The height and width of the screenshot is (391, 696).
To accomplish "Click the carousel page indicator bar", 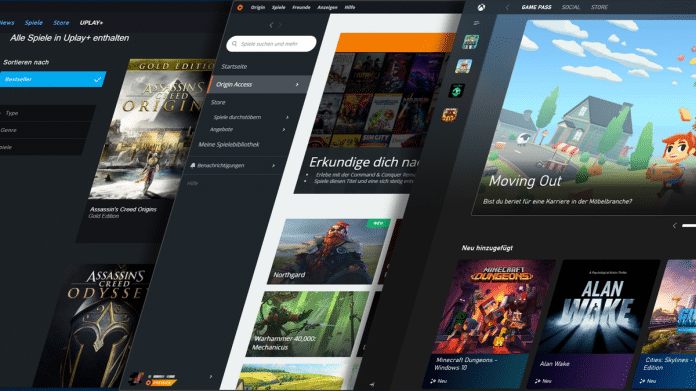I will coord(689,226).
